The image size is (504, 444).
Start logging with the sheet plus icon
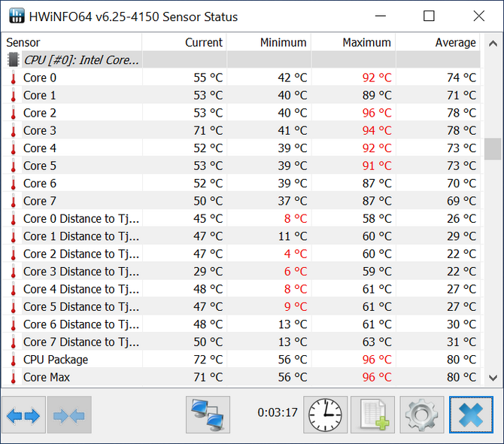[373, 415]
